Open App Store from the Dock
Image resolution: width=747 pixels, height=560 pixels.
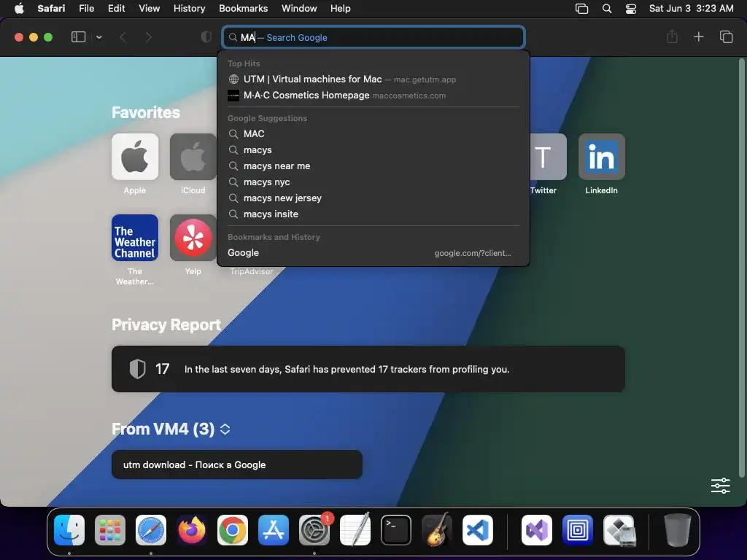274,530
